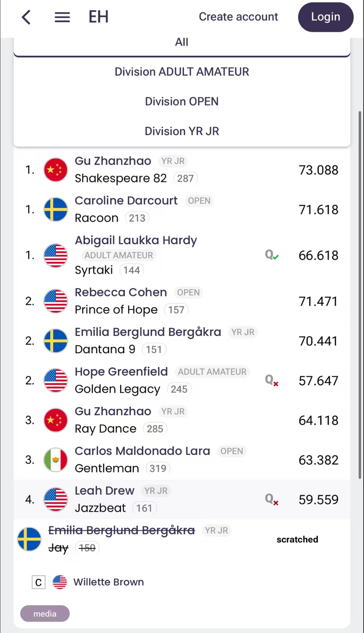Select the All division option
The image size is (364, 633).
pos(182,42)
